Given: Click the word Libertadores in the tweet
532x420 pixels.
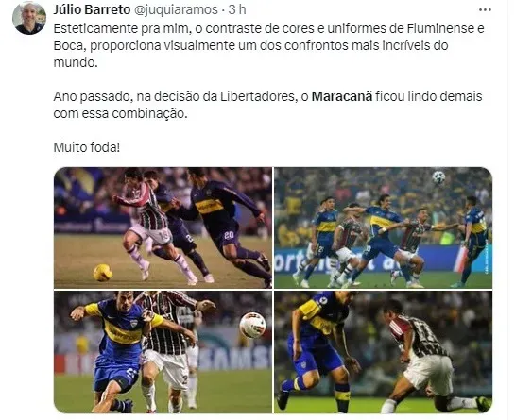Looking at the screenshot, I should pos(257,96).
